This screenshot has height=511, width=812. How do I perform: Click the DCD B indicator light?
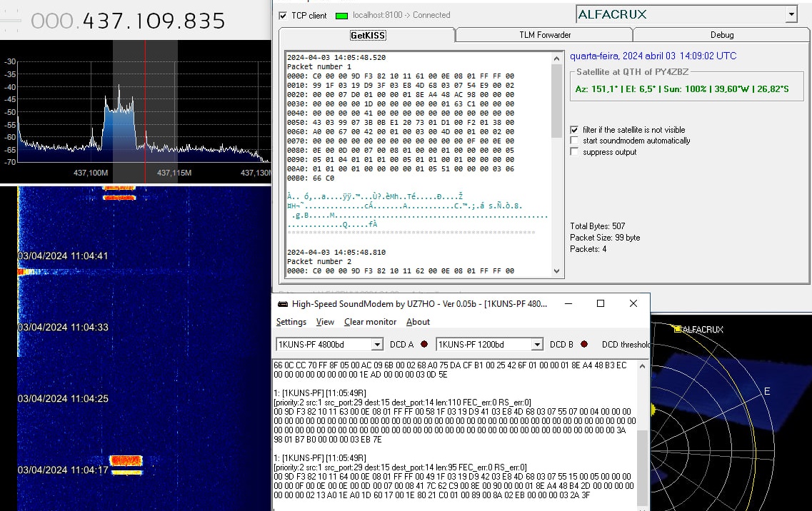coord(584,344)
